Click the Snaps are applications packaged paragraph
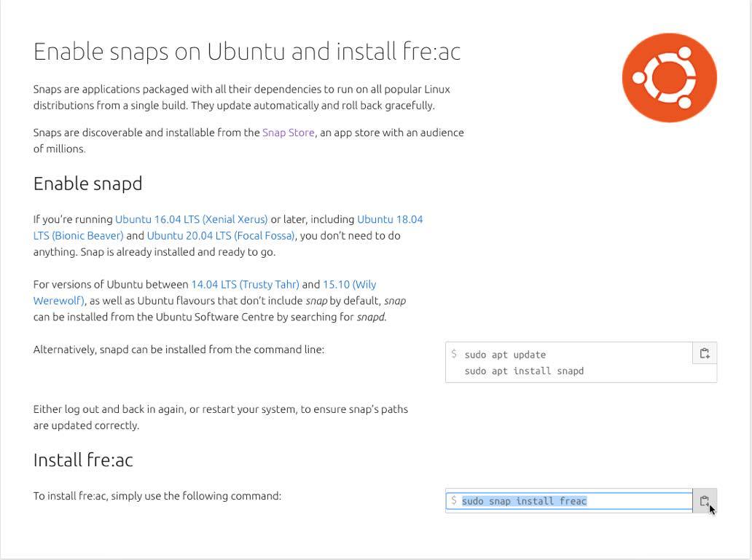This screenshot has width=752, height=560. 241,98
